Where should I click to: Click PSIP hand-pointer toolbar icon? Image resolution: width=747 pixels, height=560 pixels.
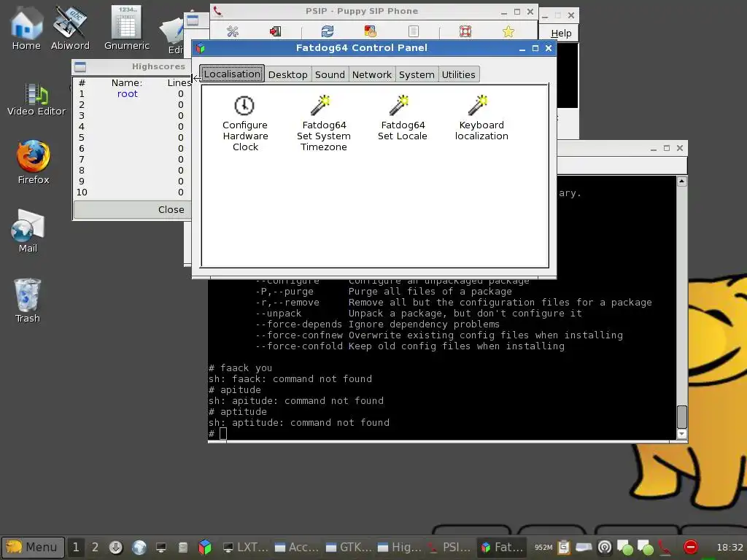coord(370,31)
